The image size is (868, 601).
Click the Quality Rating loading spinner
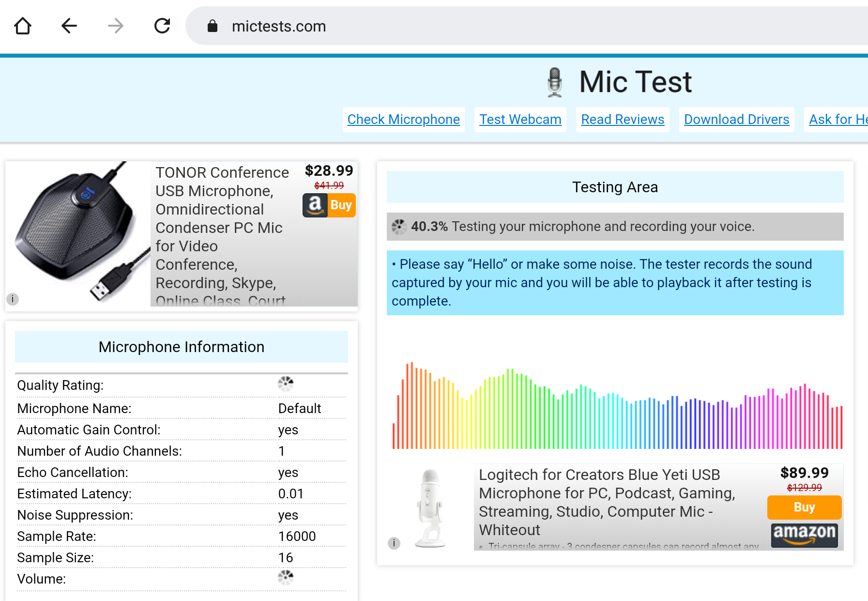(x=286, y=384)
